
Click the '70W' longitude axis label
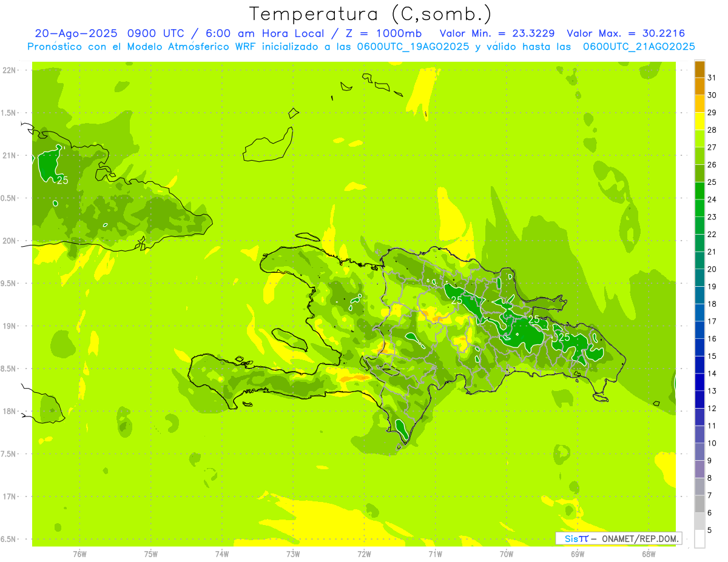[x=507, y=554]
